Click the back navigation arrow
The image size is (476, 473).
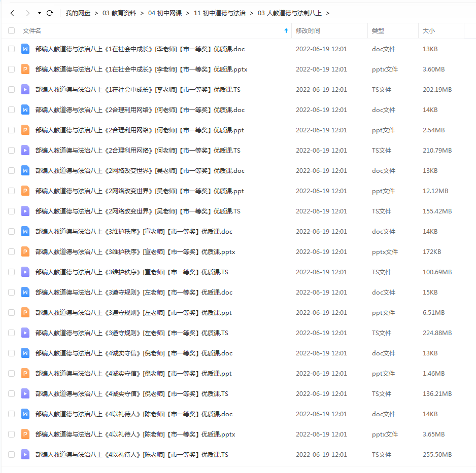coord(12,13)
